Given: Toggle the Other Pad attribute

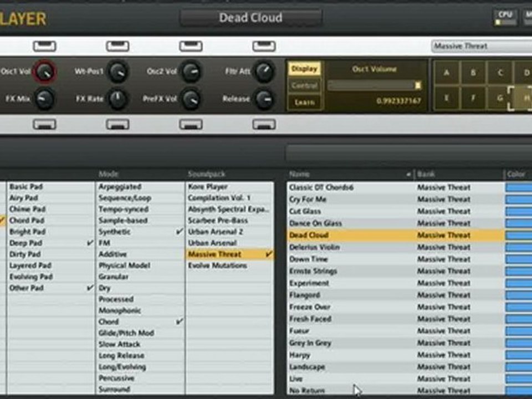Looking at the screenshot, I should 50,288.
